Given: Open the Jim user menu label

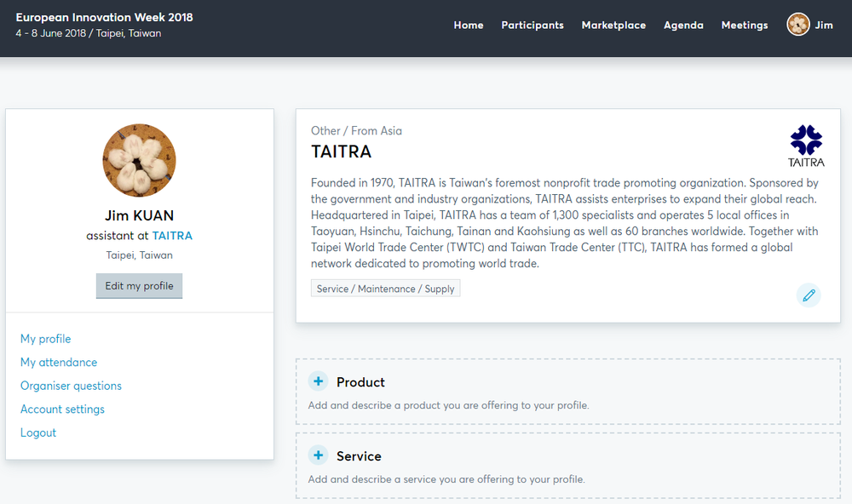Looking at the screenshot, I should click(x=824, y=25).
